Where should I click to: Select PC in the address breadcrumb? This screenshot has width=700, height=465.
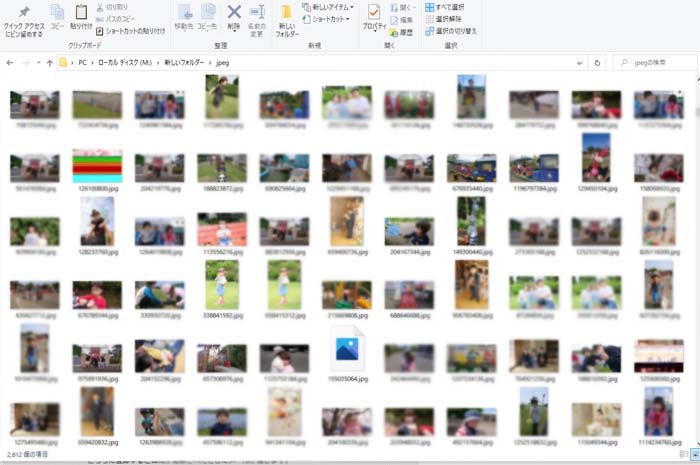point(82,63)
